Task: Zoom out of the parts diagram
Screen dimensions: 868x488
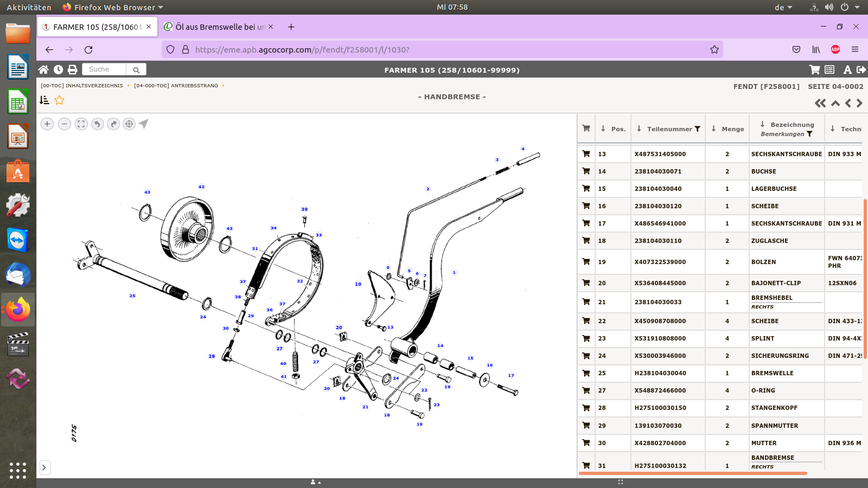Action: [x=65, y=124]
